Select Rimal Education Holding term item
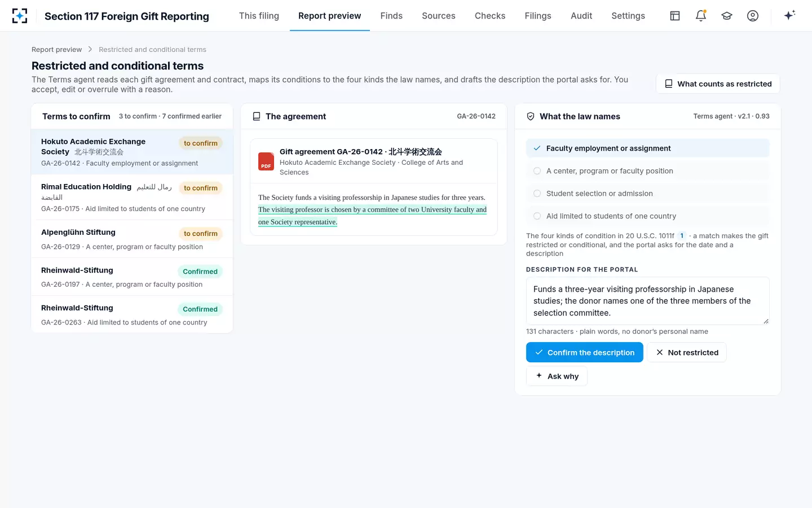The width and height of the screenshot is (812, 508). click(132, 198)
